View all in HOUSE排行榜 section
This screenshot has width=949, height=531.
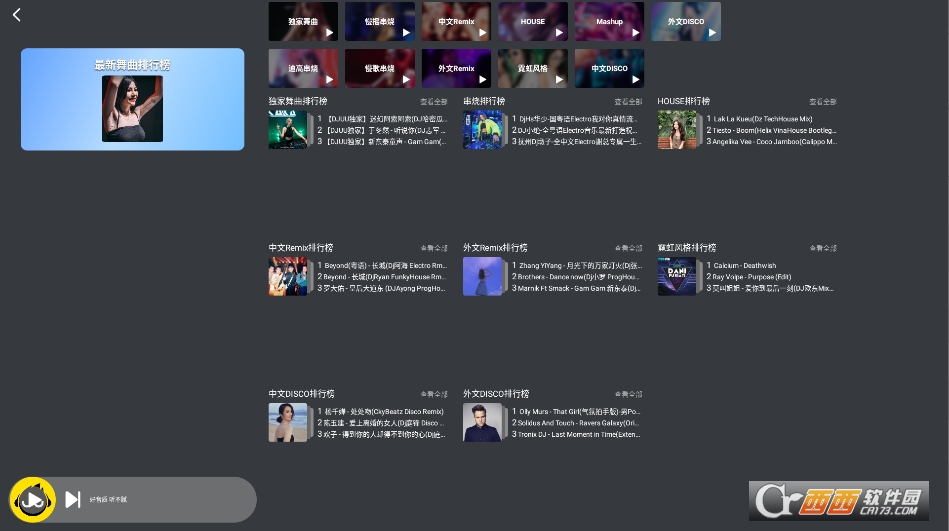click(822, 102)
